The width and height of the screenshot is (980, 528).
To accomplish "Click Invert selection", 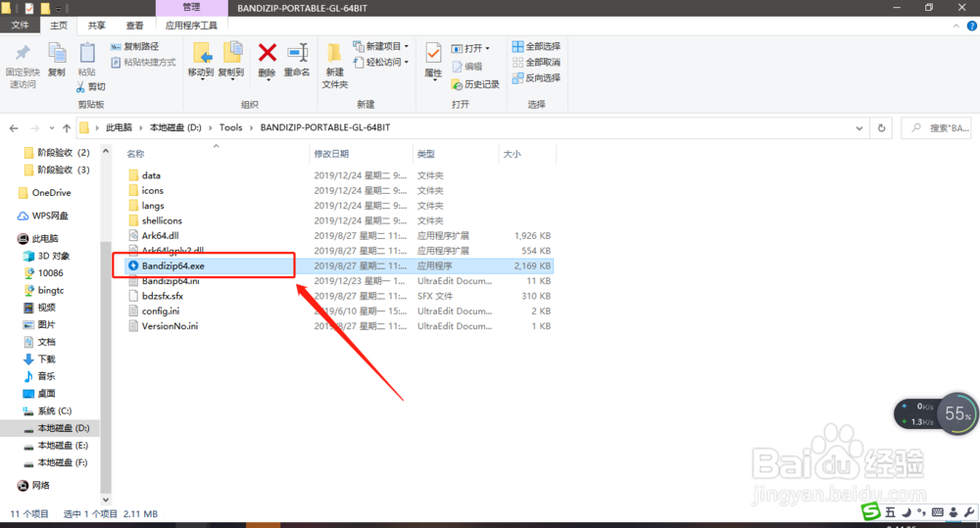I will tap(536, 77).
